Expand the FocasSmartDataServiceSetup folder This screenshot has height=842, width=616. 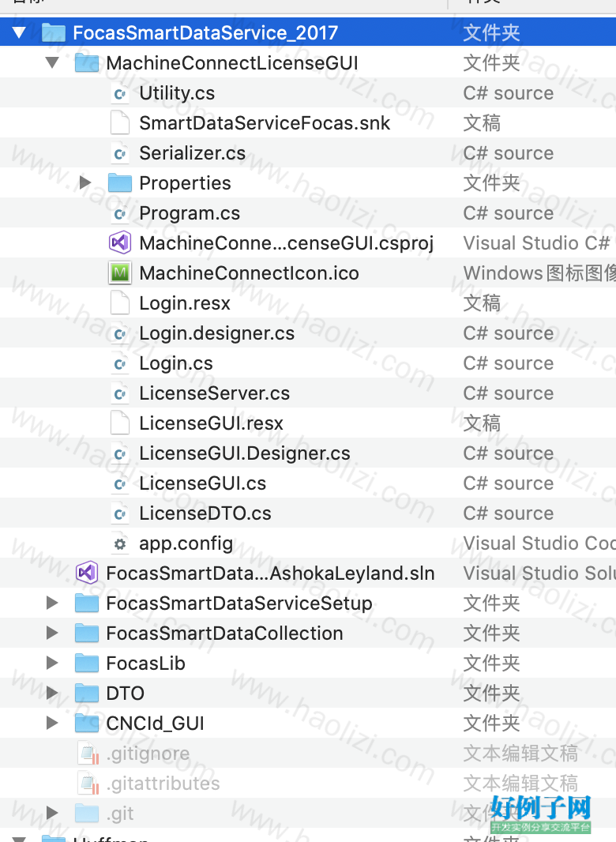[52, 603]
